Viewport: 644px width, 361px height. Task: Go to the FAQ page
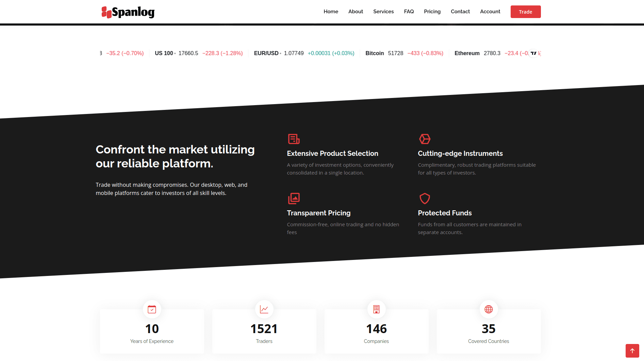[409, 11]
